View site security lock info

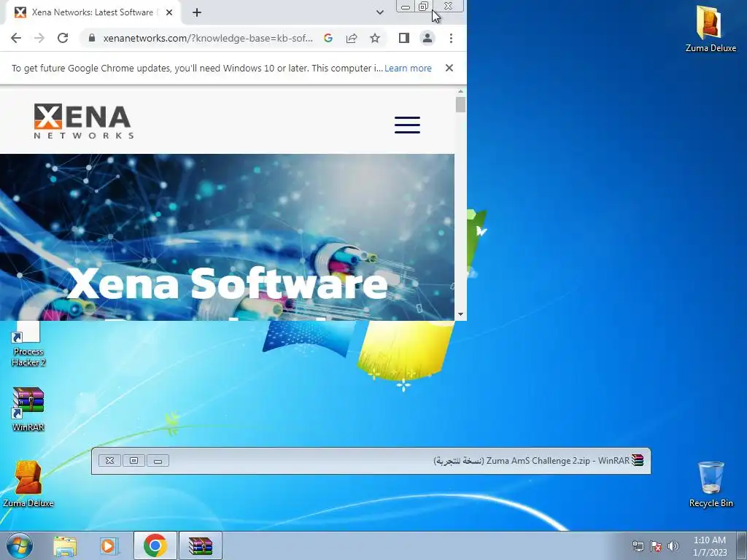[92, 38]
